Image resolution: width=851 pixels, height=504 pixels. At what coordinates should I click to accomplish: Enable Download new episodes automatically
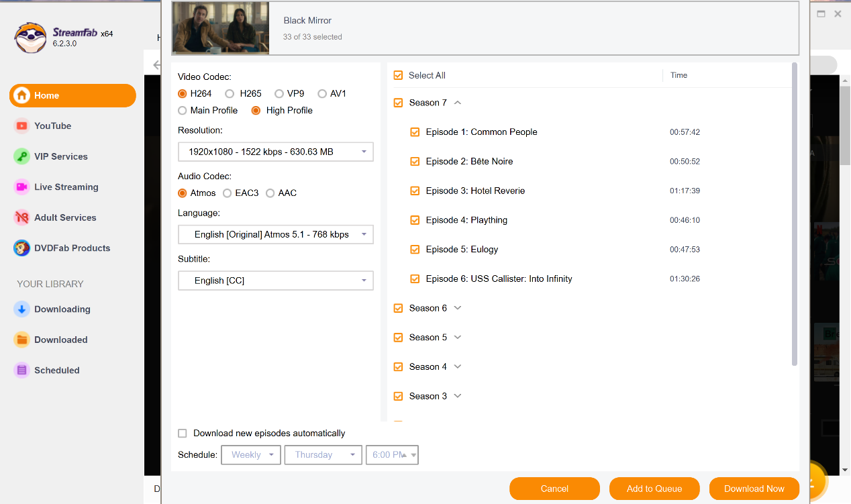(183, 434)
